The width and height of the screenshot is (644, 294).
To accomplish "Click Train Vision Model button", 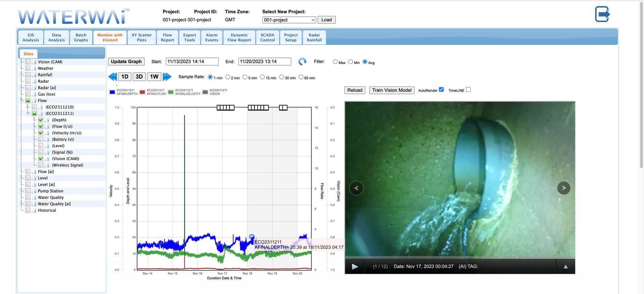I will (392, 90).
